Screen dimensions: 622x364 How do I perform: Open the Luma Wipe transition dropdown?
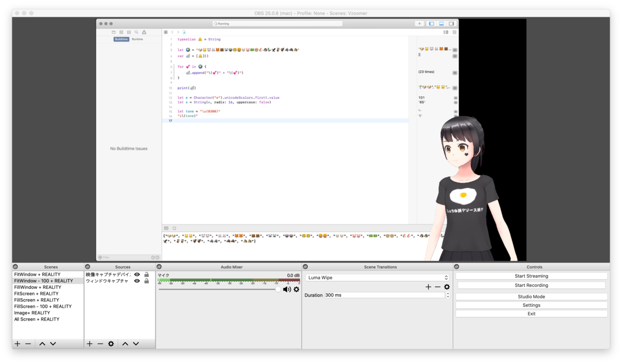[377, 278]
